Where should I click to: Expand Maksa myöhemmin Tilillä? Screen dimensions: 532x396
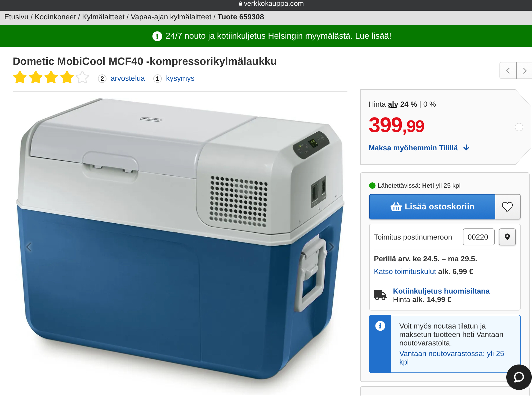pyautogui.click(x=419, y=148)
